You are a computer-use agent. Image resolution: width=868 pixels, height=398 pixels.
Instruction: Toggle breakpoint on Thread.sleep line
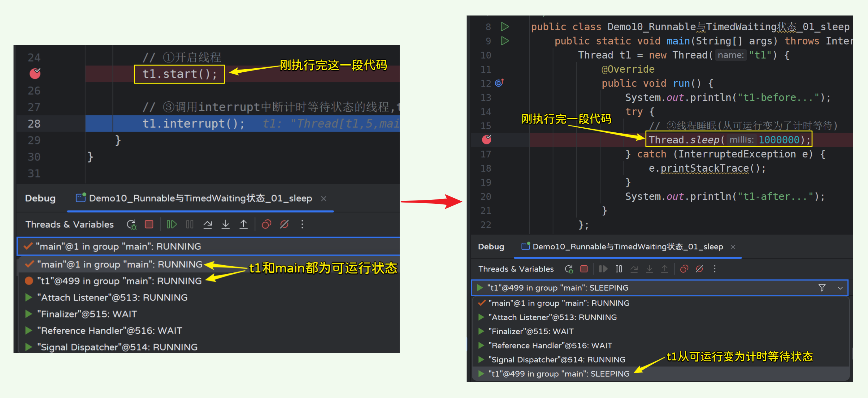click(x=487, y=139)
